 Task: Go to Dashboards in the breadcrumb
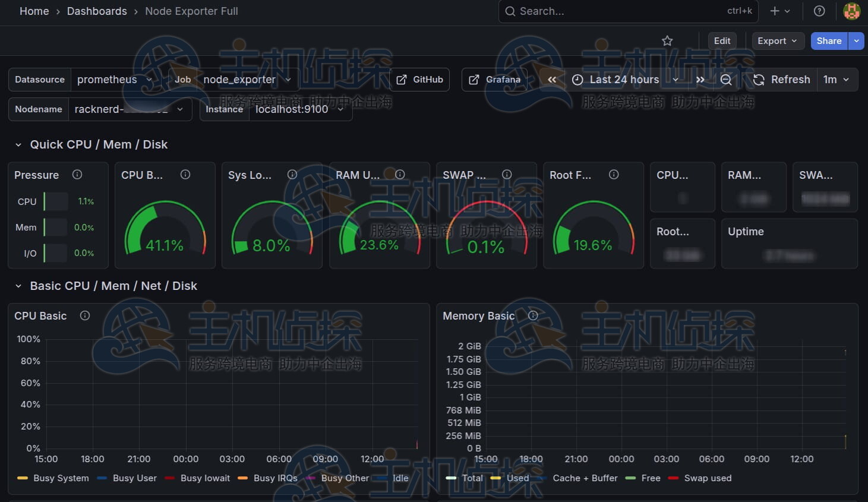pyautogui.click(x=97, y=11)
